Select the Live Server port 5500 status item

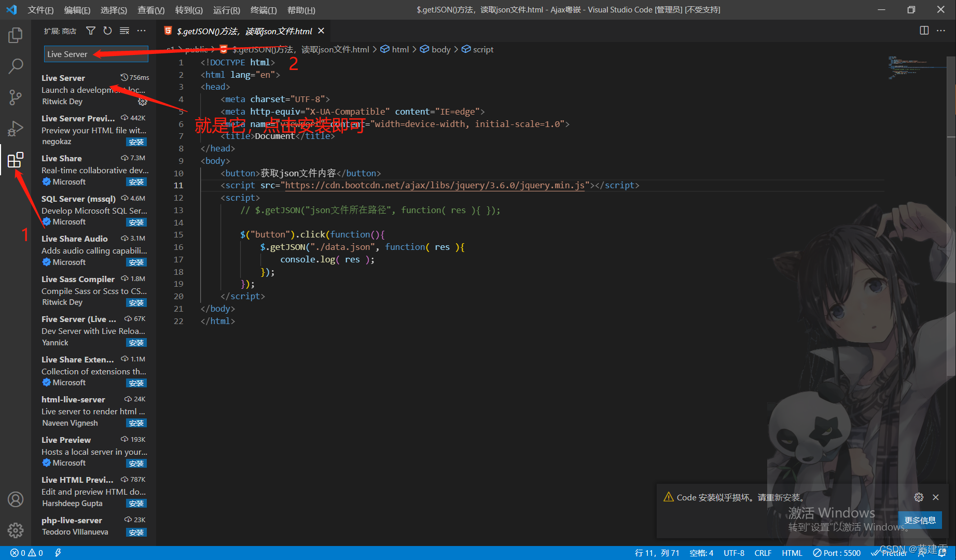pyautogui.click(x=837, y=553)
